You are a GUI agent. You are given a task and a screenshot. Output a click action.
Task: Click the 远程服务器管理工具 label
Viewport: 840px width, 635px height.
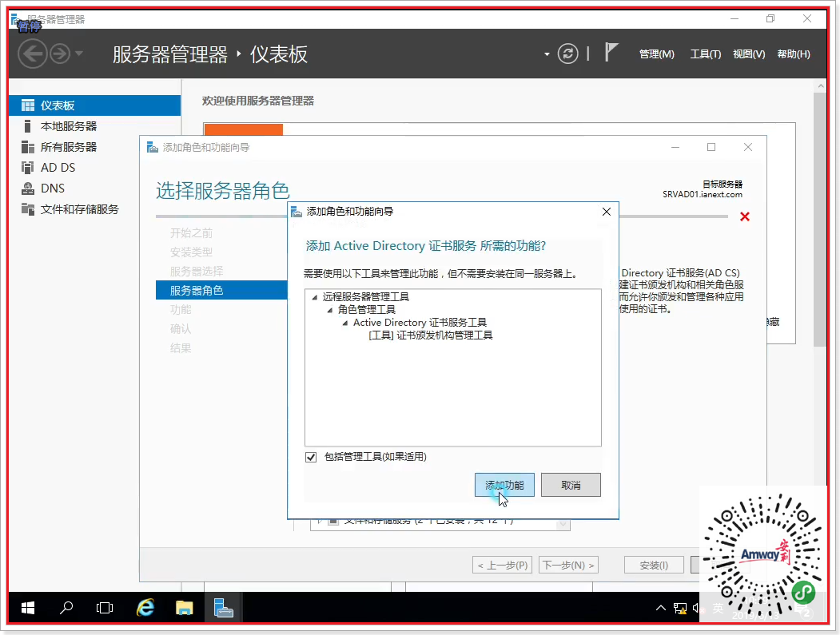click(x=366, y=296)
